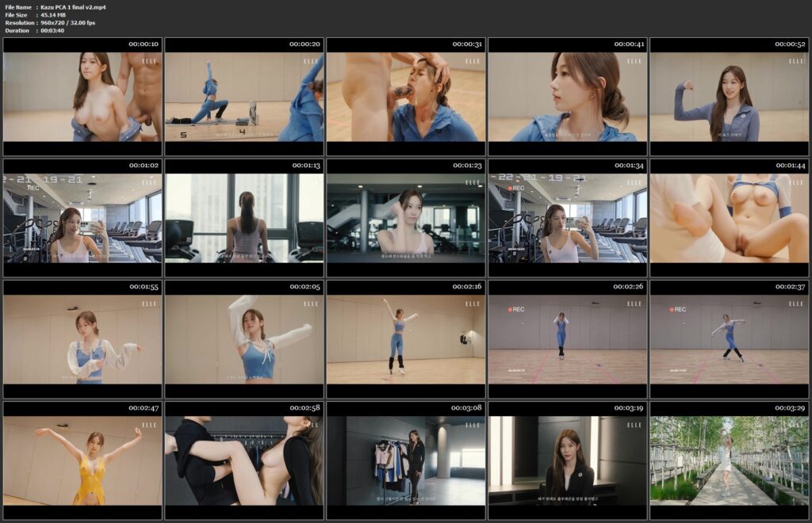Select the frame marked 00:01:55
The image size is (812, 523).
pos(82,339)
